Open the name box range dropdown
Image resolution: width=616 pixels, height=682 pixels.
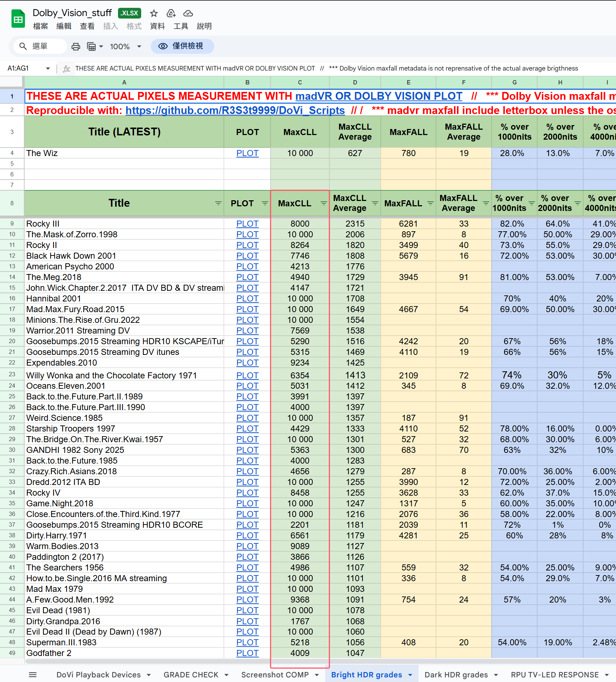point(48,68)
